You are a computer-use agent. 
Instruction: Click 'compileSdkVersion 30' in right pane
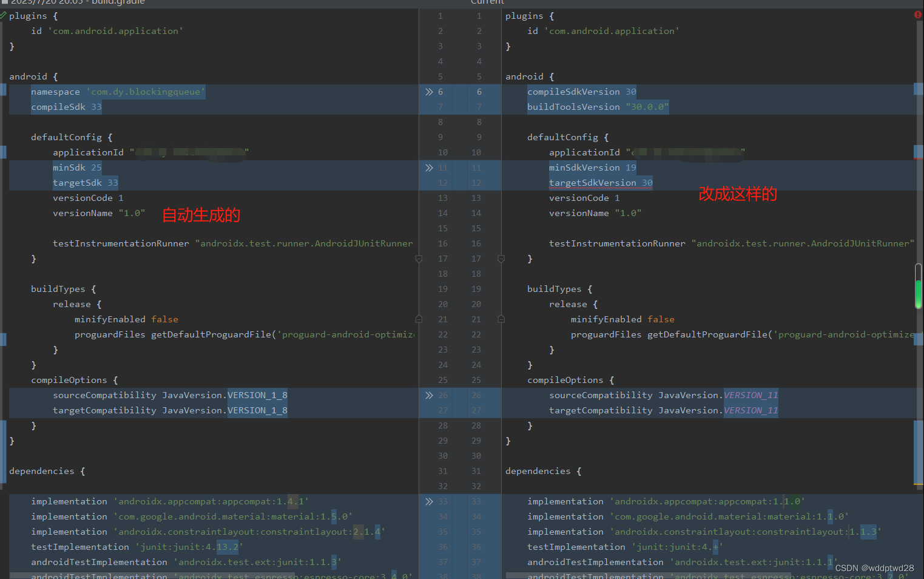(582, 92)
